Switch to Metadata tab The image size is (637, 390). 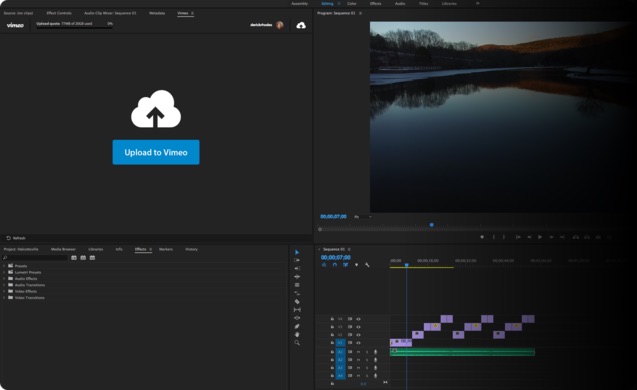157,13
